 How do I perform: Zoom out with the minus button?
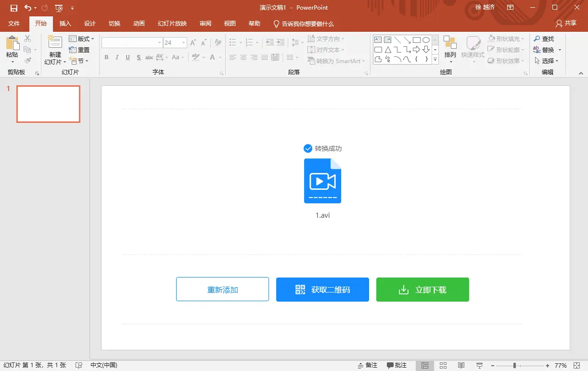pyautogui.click(x=493, y=366)
